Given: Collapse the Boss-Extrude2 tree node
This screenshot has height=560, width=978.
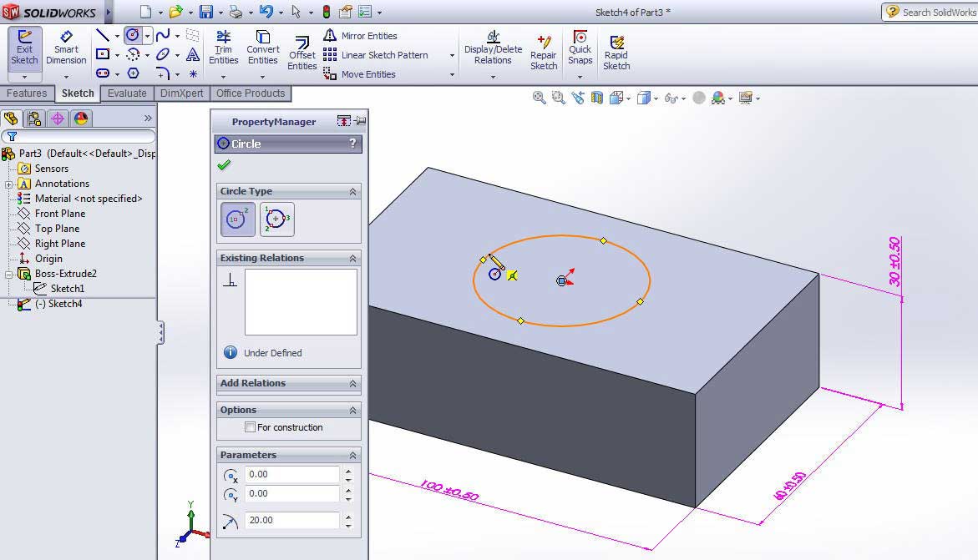Looking at the screenshot, I should (x=8, y=274).
